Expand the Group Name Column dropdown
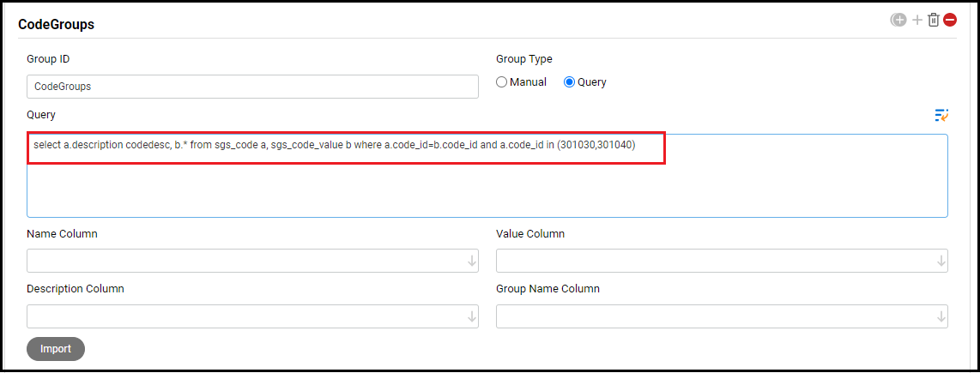Screen dimensions: 980x373 click(722, 316)
